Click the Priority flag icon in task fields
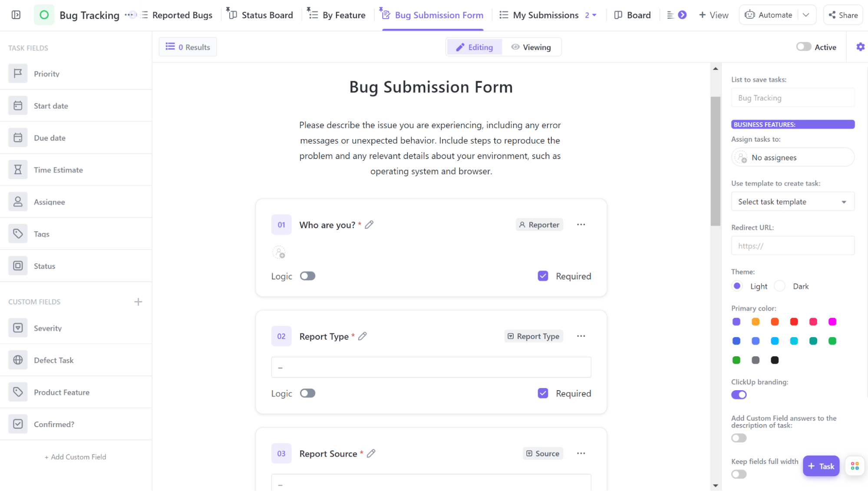This screenshot has height=491, width=868. coord(18,73)
